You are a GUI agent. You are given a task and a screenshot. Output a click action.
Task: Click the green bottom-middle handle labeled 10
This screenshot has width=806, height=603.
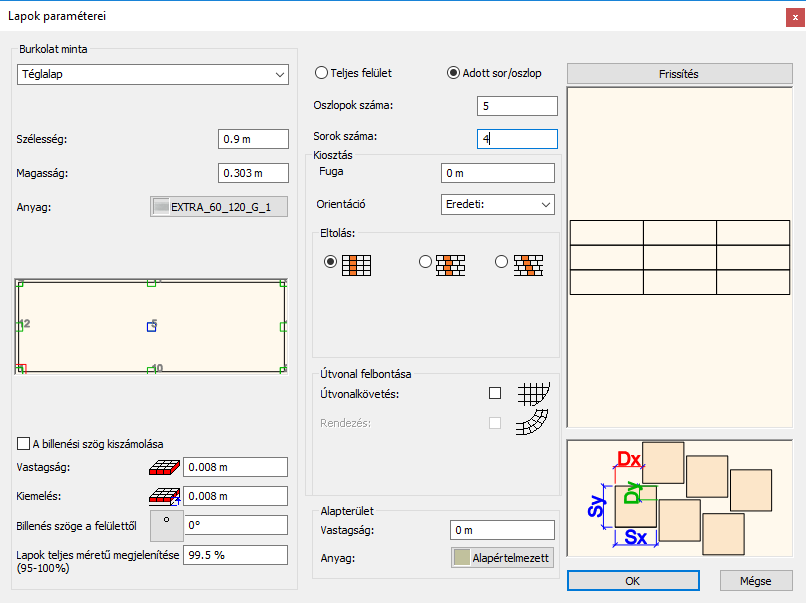click(x=151, y=370)
